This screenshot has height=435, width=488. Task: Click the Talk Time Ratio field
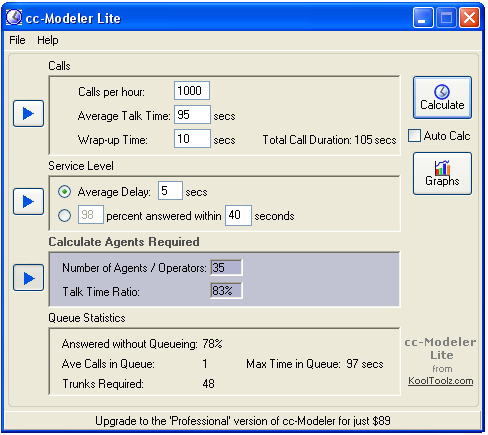(x=226, y=291)
